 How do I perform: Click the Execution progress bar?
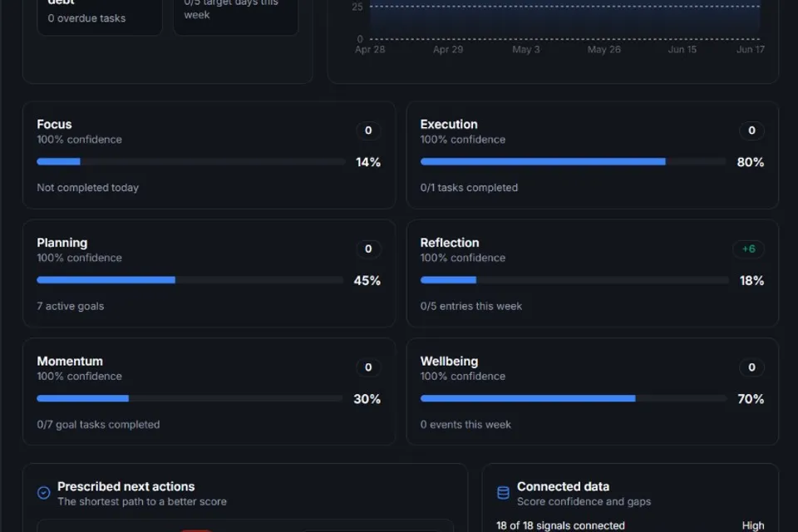click(574, 162)
